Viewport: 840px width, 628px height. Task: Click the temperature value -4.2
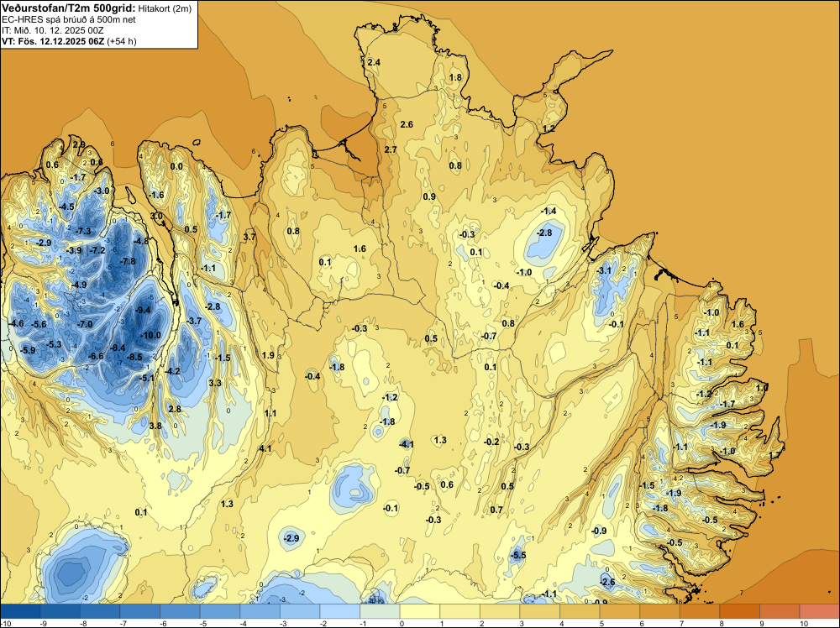pyautogui.click(x=172, y=371)
